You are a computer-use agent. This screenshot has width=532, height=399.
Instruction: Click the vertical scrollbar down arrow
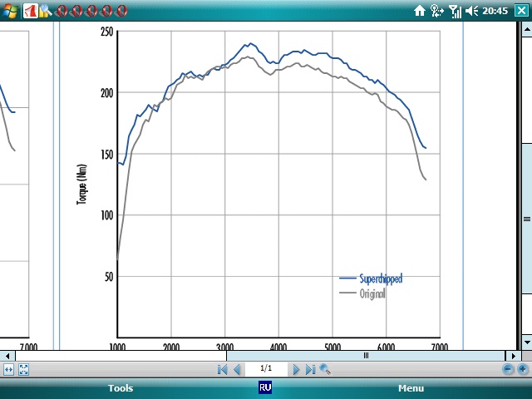click(x=526, y=342)
